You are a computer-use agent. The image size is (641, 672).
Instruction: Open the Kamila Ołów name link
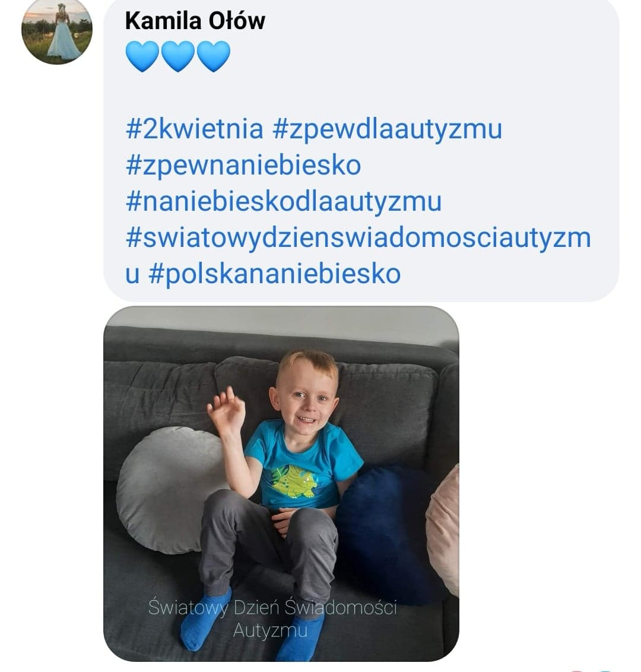(195, 21)
